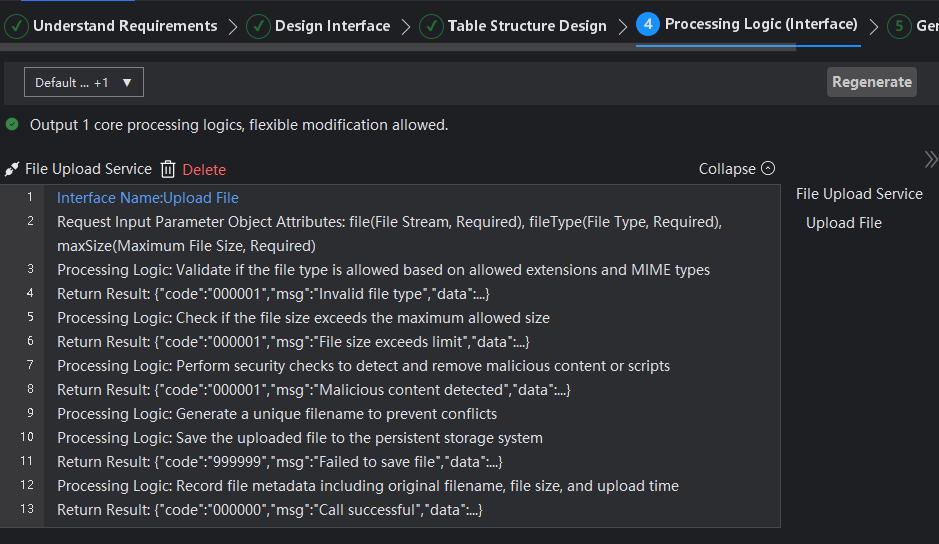Click the Interface Name:Upload File line
This screenshot has height=544, width=939.
[x=148, y=198]
